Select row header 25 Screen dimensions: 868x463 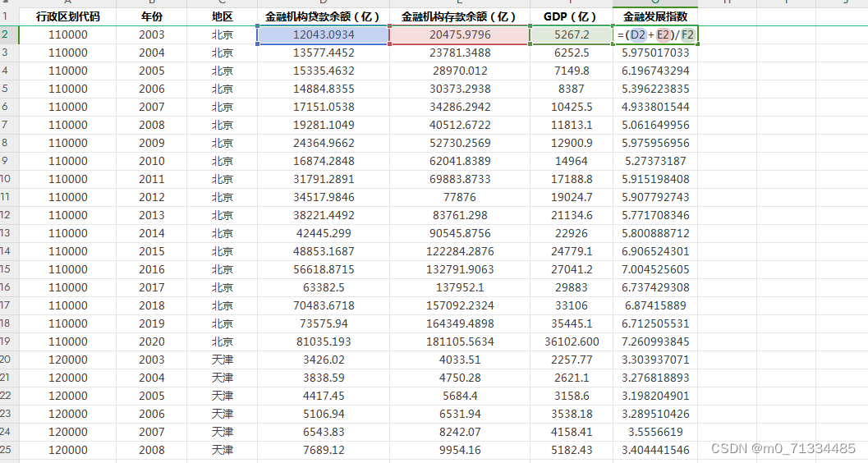[9, 450]
